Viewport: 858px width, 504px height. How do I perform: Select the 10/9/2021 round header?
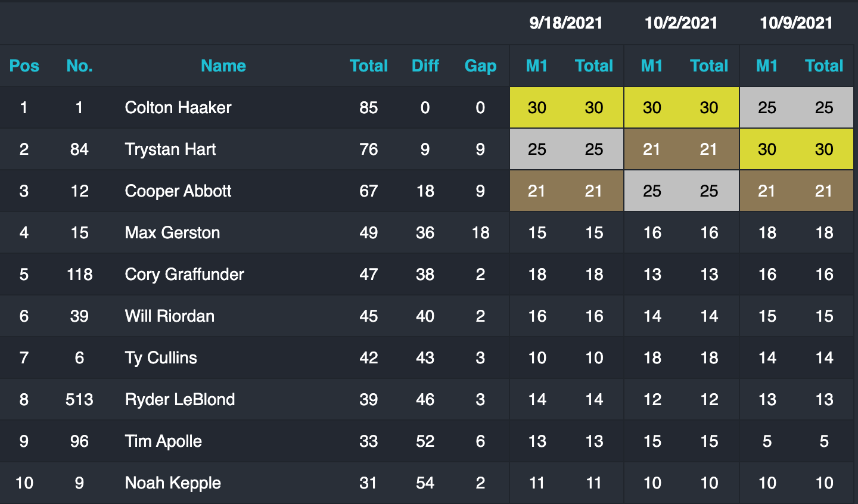[x=796, y=23]
